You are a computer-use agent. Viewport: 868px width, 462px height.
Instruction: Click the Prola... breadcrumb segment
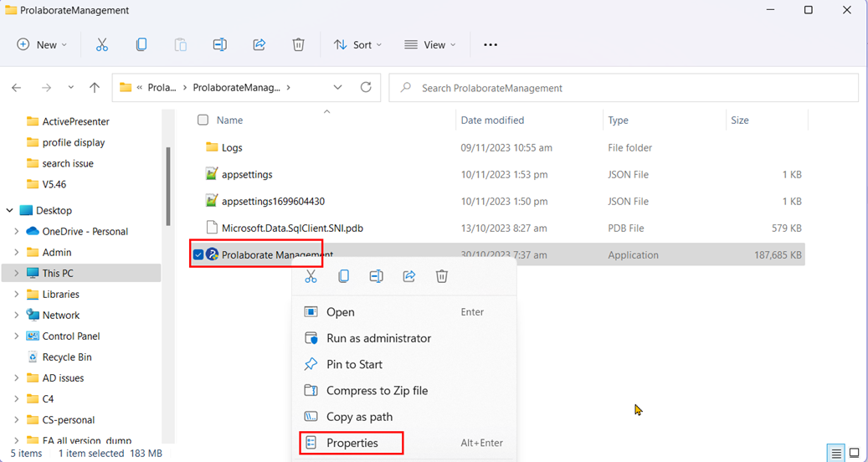(162, 87)
